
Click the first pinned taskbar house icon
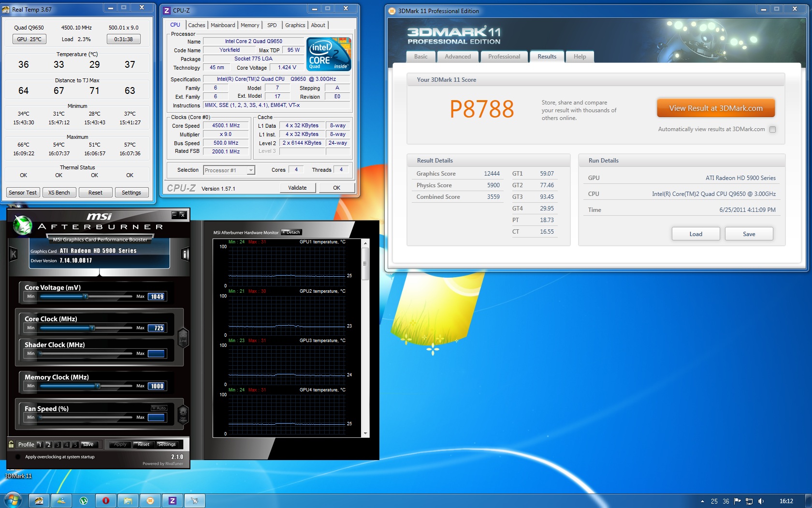[x=39, y=501]
